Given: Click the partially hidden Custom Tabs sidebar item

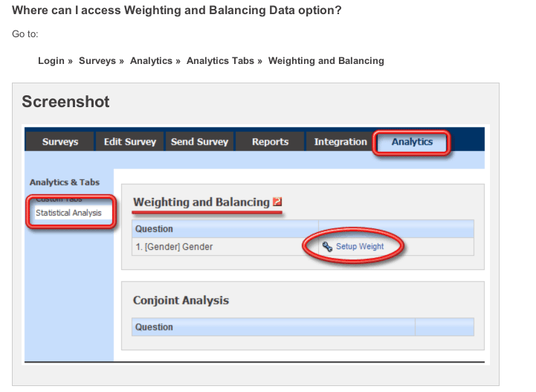Looking at the screenshot, I should click(59, 199).
